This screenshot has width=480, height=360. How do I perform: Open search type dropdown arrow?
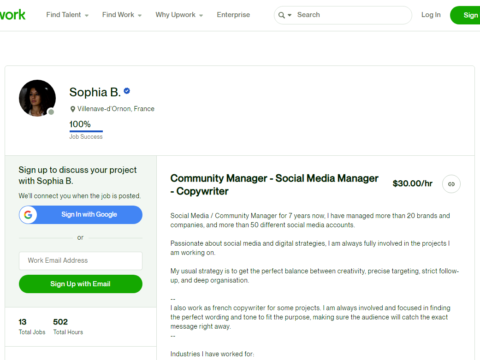289,15
